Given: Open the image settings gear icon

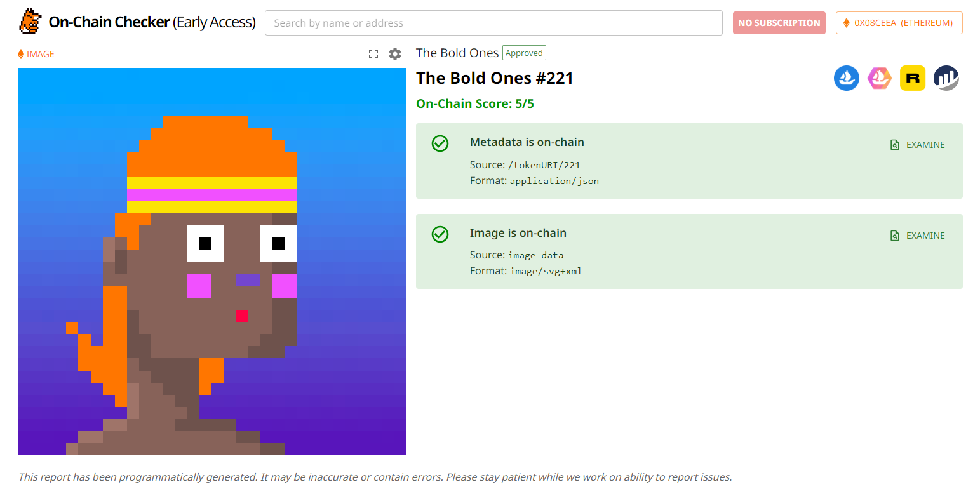Looking at the screenshot, I should click(x=395, y=54).
